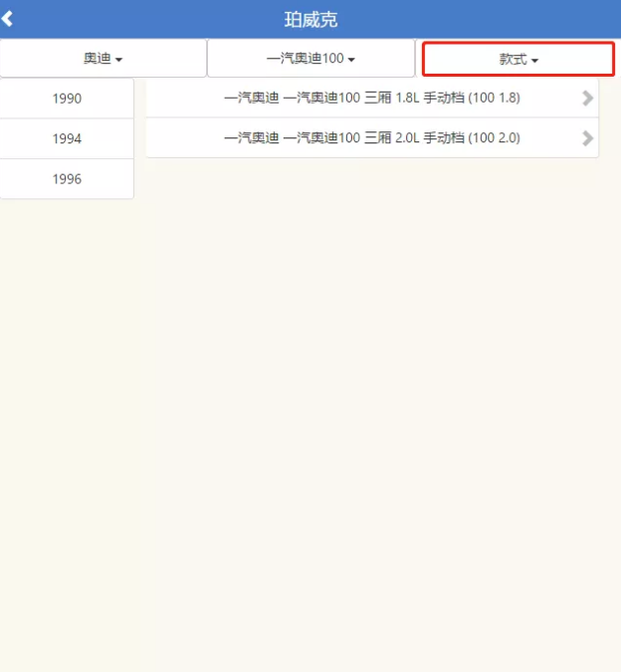Open the 款式 style dropdown
Viewport: 621px width, 672px height.
point(518,59)
